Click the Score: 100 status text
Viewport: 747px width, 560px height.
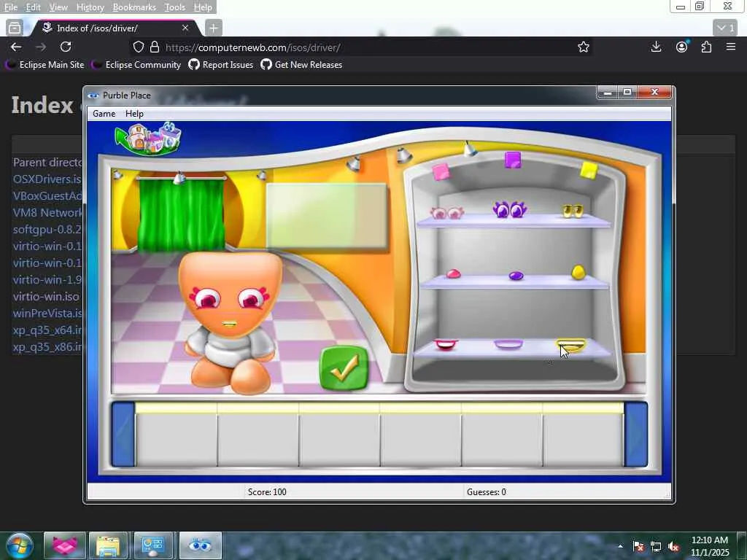tap(267, 492)
